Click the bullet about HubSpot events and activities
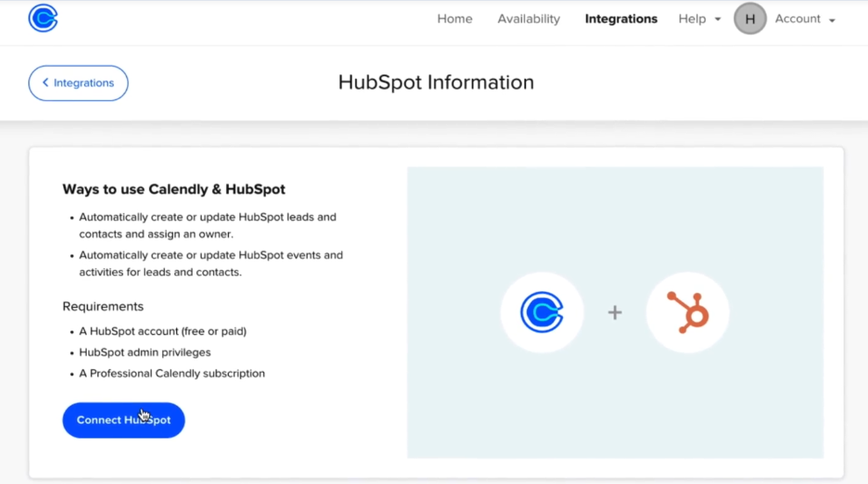This screenshot has height=484, width=868. point(211,264)
